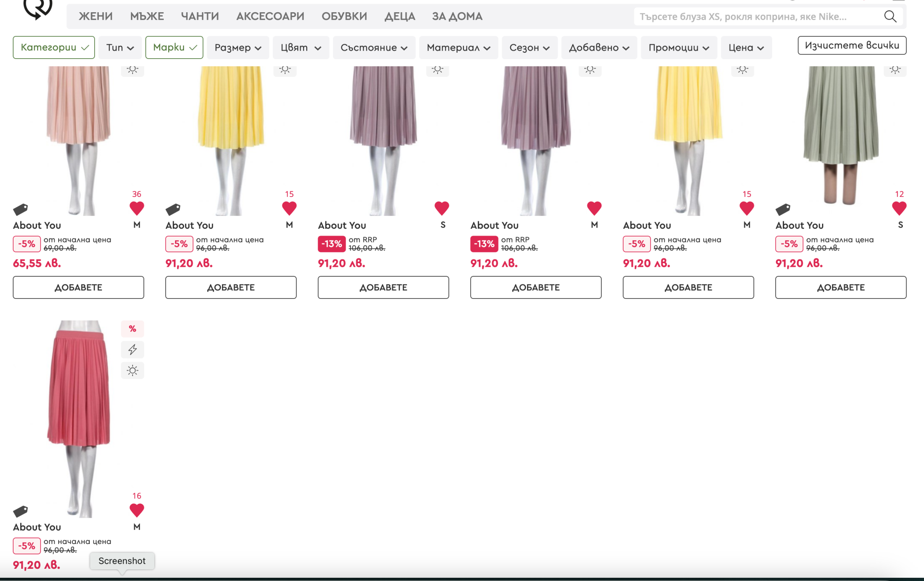
Task: Expand the Размер filter dropdown
Action: tap(238, 48)
